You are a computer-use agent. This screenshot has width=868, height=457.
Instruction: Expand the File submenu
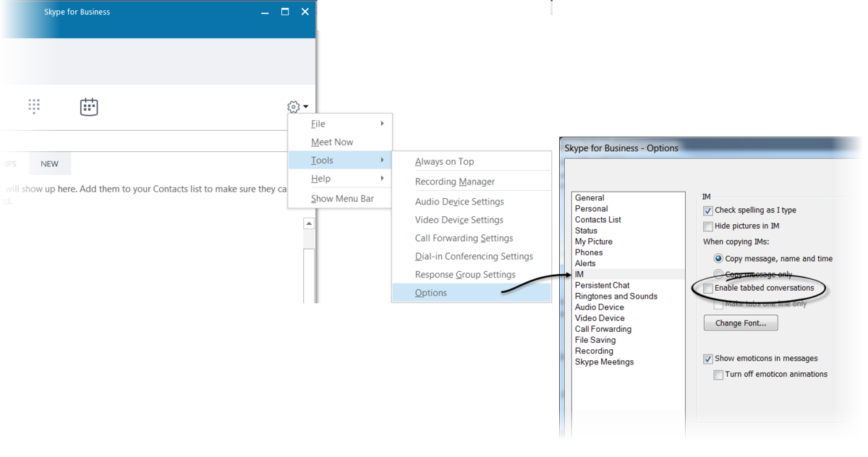click(340, 124)
